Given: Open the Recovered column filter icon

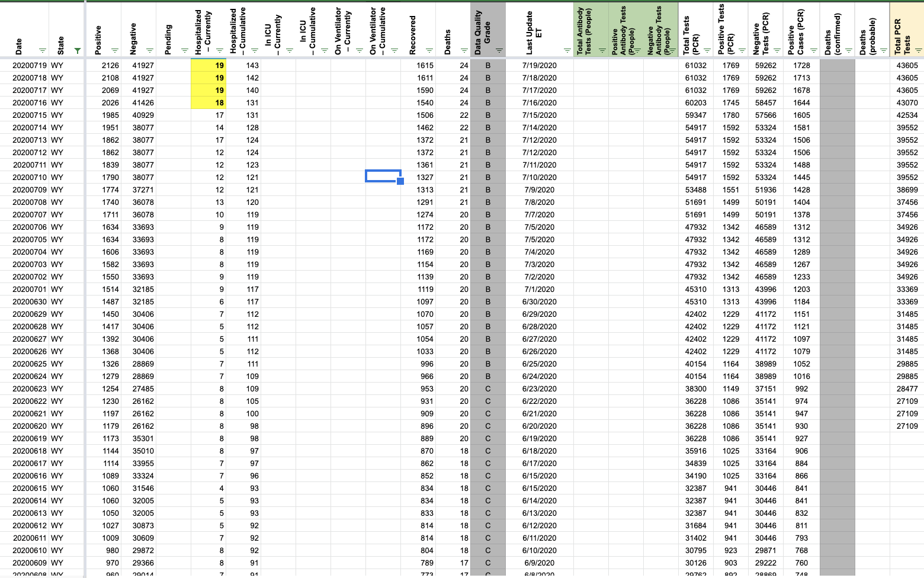Looking at the screenshot, I should [x=429, y=51].
